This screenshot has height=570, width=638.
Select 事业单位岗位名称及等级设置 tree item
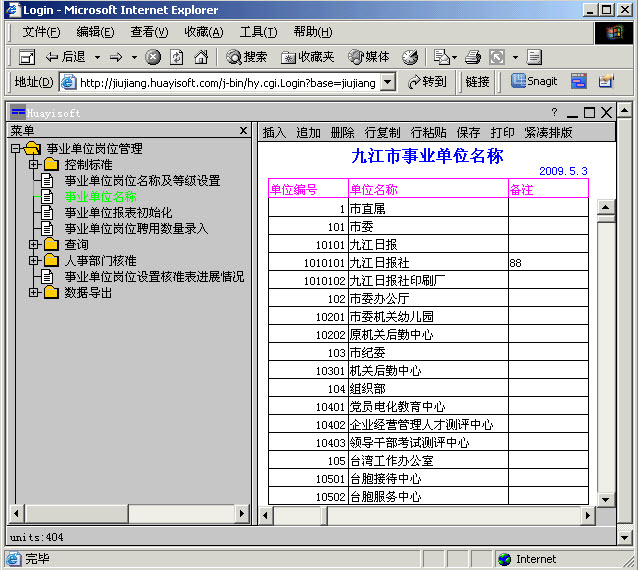pyautogui.click(x=142, y=180)
